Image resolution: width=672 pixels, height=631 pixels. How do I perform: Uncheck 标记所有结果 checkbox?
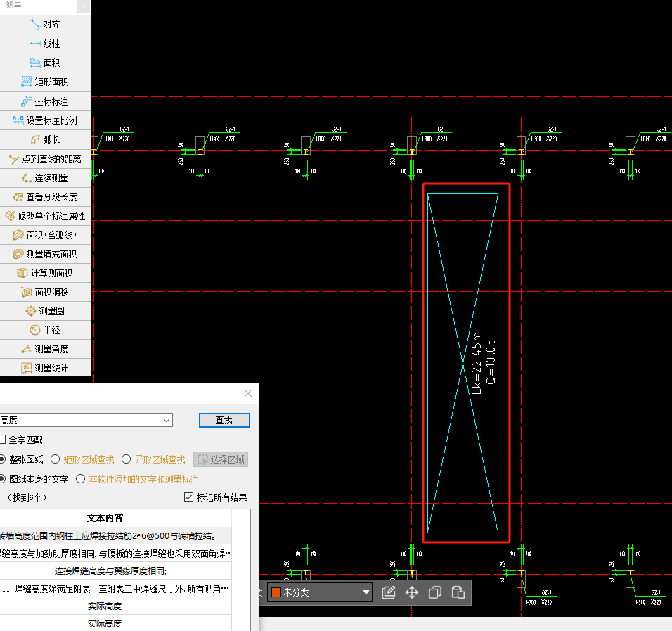188,497
